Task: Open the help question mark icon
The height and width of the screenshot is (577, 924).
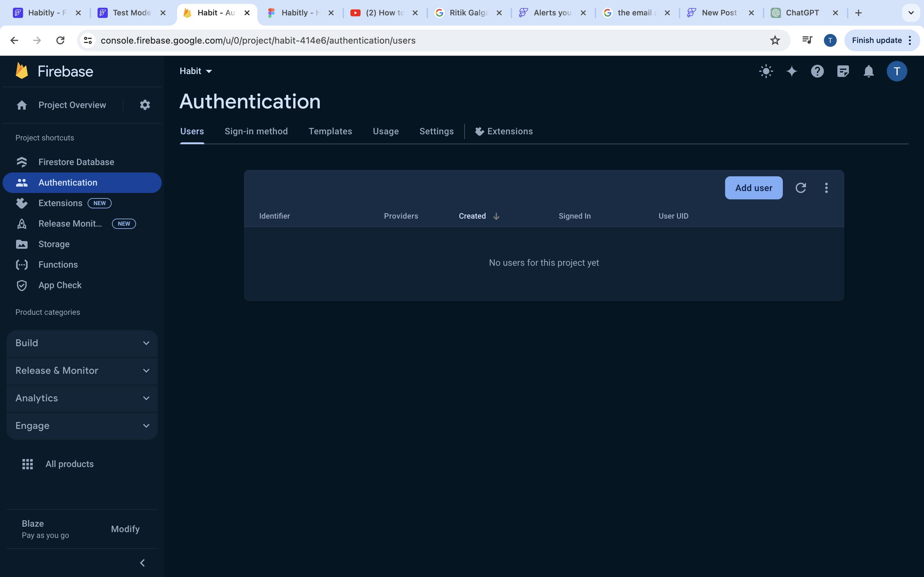Action: (x=817, y=71)
